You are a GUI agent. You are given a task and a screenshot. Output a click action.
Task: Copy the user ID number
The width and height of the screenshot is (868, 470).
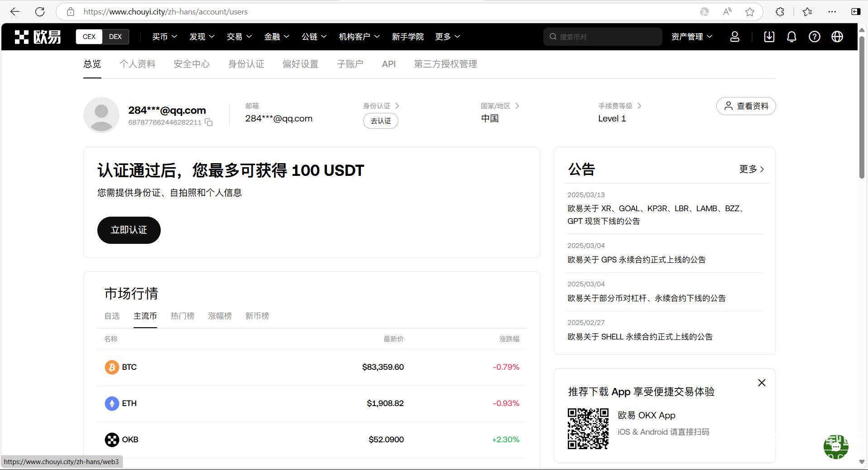click(209, 122)
